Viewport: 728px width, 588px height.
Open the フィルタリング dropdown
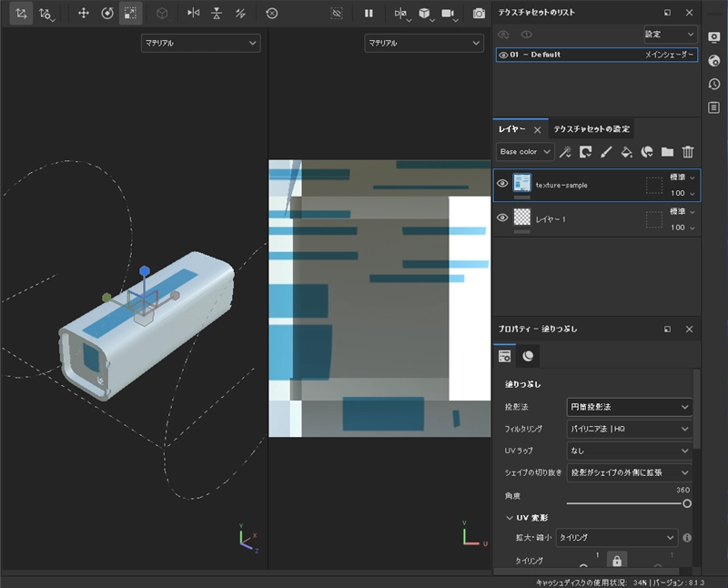[x=629, y=429]
